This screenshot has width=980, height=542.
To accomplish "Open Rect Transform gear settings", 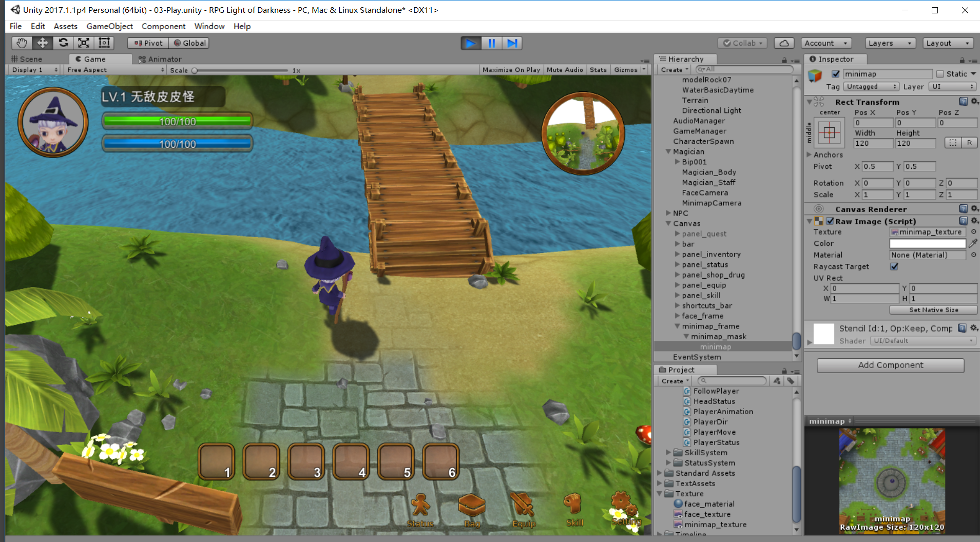I will pos(974,102).
